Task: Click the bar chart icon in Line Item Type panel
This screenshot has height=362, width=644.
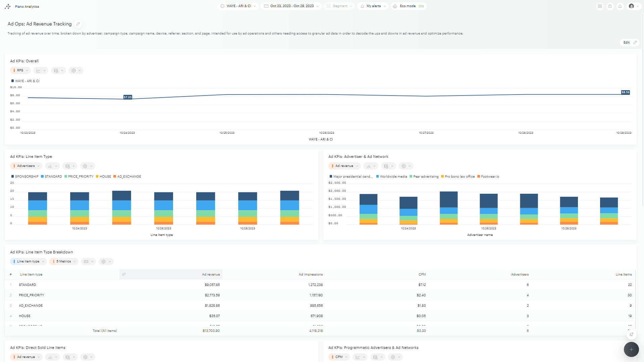Action: pos(50,166)
